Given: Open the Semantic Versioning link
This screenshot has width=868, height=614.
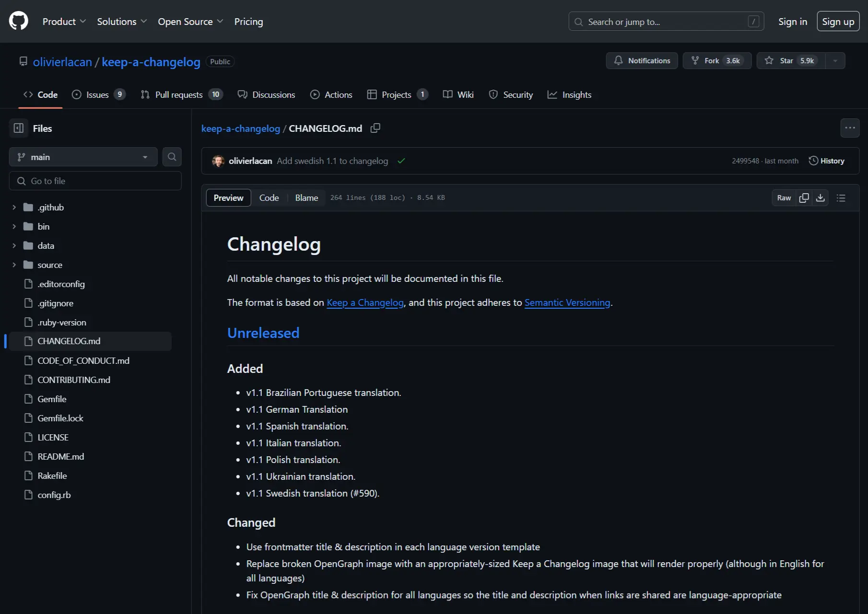Looking at the screenshot, I should [567, 302].
